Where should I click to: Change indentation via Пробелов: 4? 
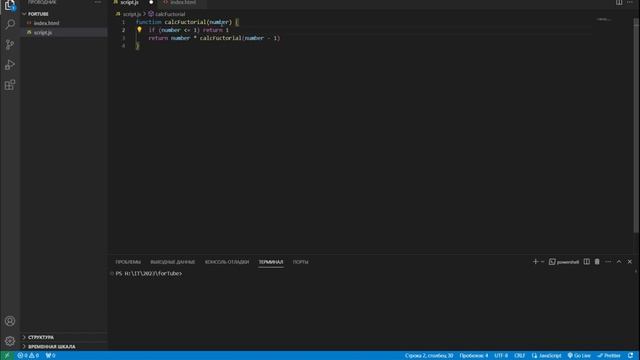pos(473,356)
